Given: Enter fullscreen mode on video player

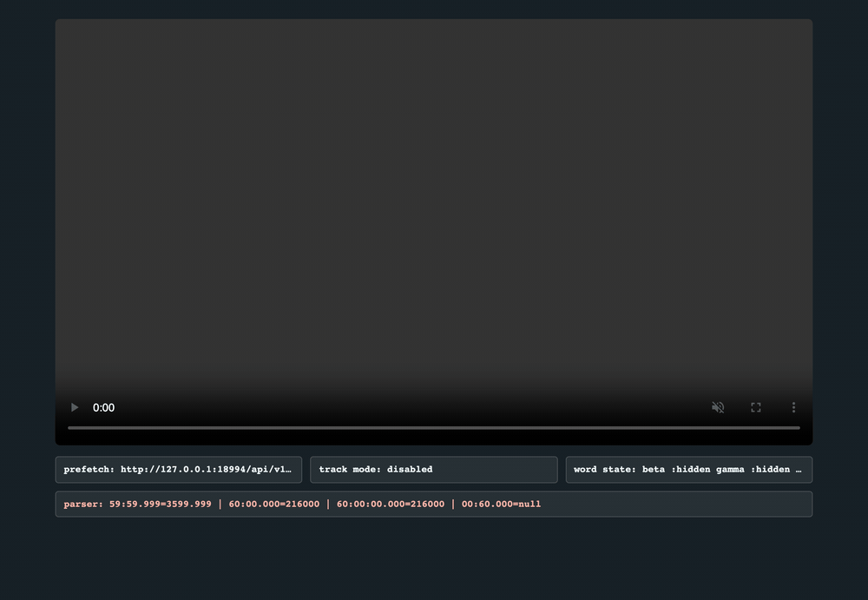Looking at the screenshot, I should (x=756, y=408).
